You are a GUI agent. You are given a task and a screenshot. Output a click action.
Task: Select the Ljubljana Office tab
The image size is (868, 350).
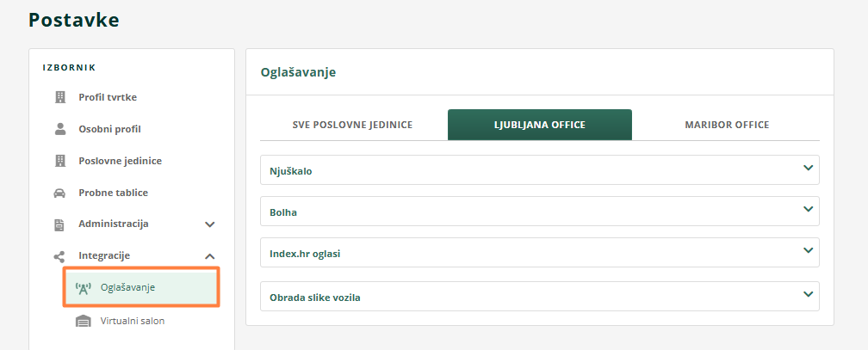pos(540,125)
